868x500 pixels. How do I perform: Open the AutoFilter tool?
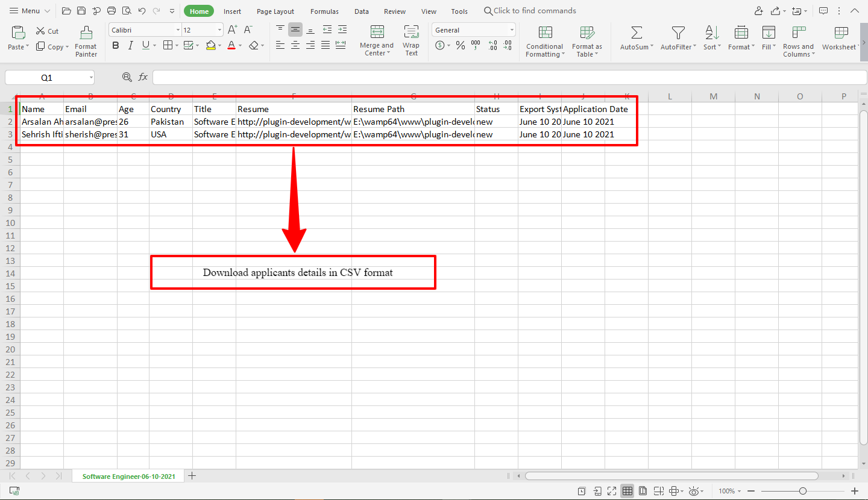(678, 36)
